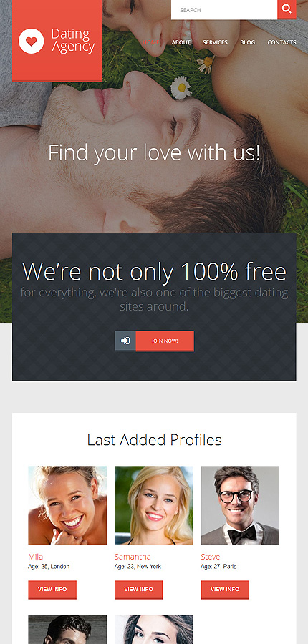
Task: Click the Steve name link
Action: tap(210, 557)
